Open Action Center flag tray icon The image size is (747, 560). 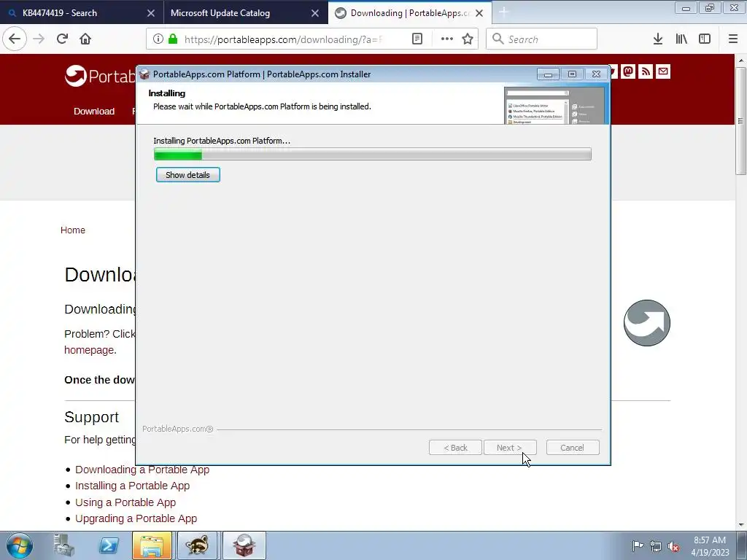[637, 545]
